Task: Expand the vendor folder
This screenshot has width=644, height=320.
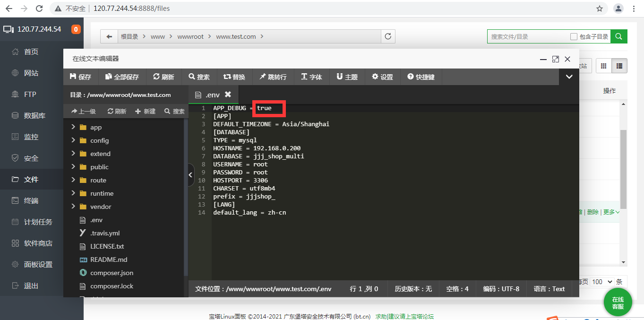Action: click(73, 207)
